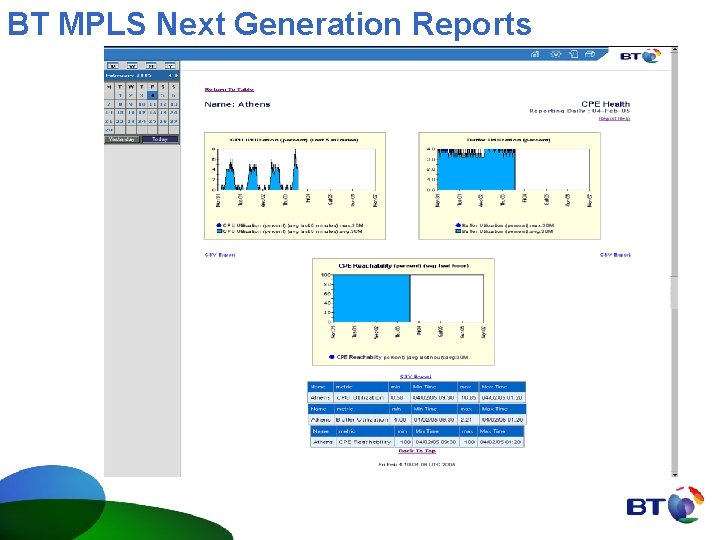Click the CPE Reachability chart
Screen dimensions: 720x540
403,312
